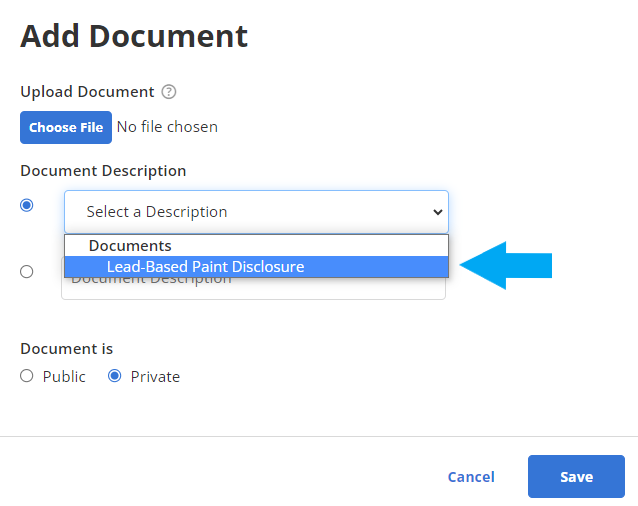638x506 pixels.
Task: Set the document to Public
Action: click(27, 376)
